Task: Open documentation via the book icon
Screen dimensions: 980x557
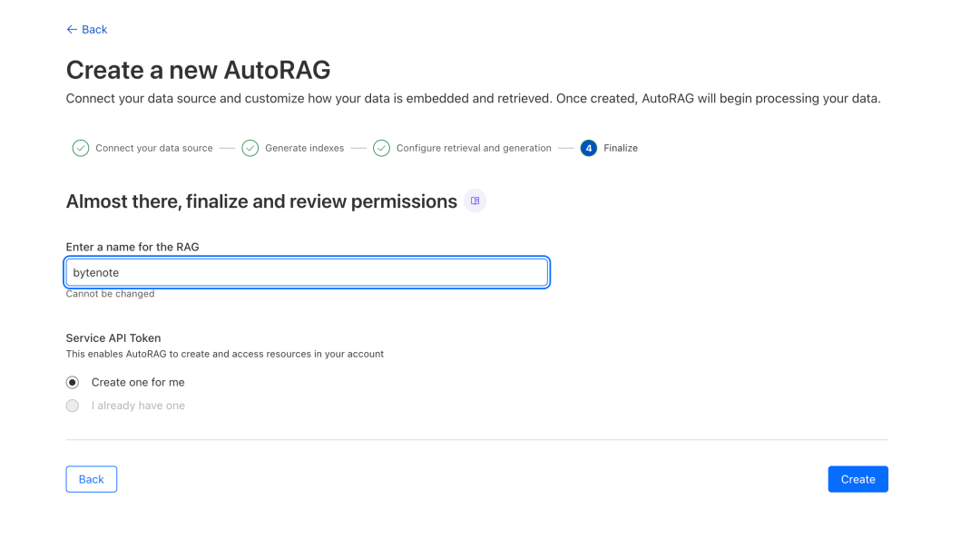Action: pos(475,200)
